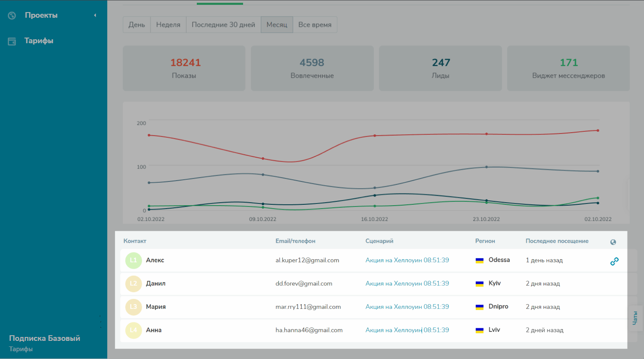This screenshot has height=359, width=644.
Task: Click the globe icon in table header
Action: [x=613, y=242]
